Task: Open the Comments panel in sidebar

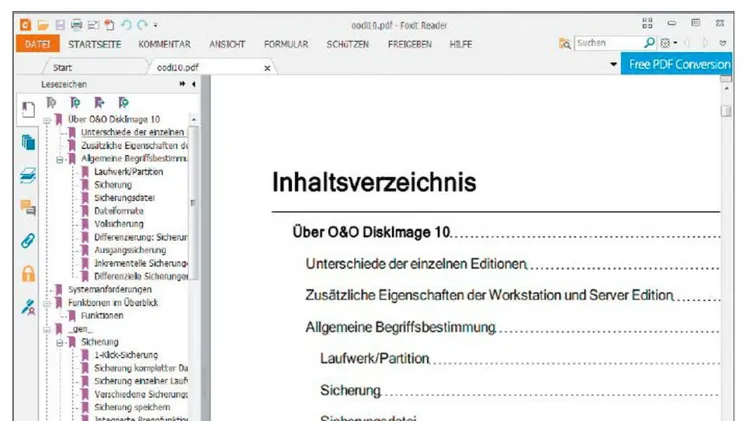Action: (28, 208)
